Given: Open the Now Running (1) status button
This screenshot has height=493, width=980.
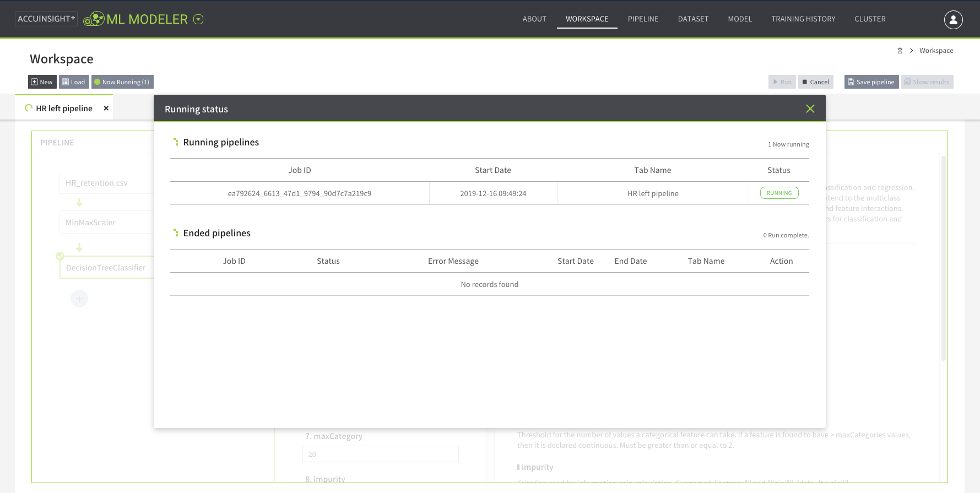Looking at the screenshot, I should [x=122, y=82].
